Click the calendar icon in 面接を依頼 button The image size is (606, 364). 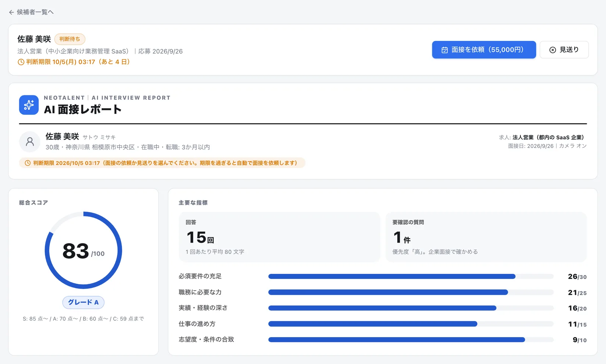[445, 50]
